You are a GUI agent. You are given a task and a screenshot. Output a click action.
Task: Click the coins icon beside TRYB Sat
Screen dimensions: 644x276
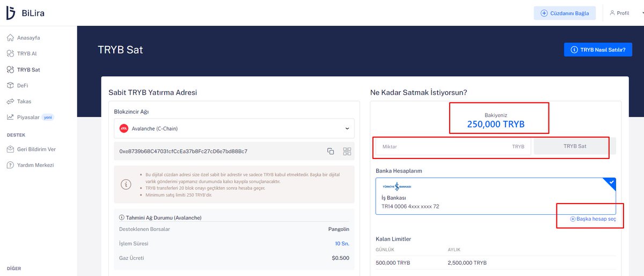[x=10, y=70]
